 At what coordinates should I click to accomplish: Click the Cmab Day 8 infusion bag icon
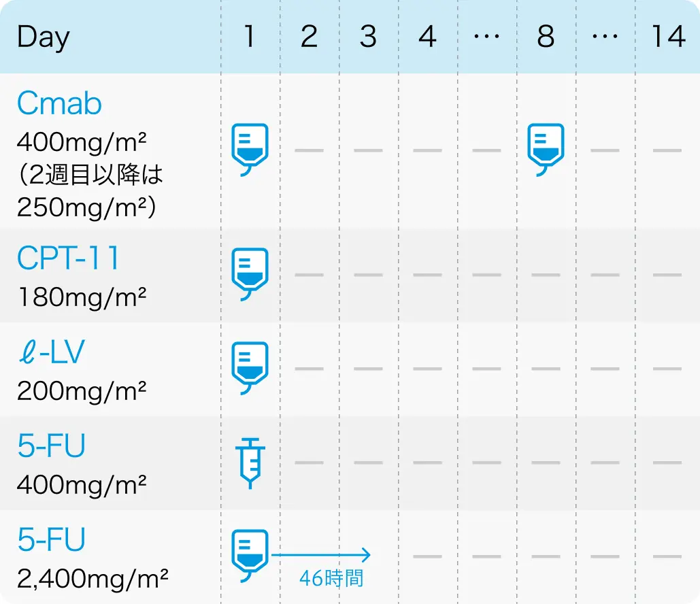[x=546, y=150]
